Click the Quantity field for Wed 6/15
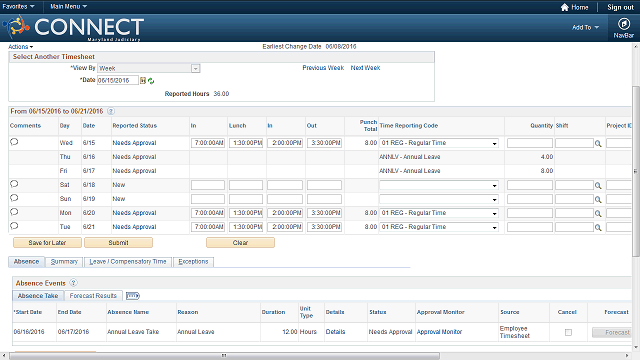Image resolution: width=640 pixels, height=360 pixels. pos(530,143)
